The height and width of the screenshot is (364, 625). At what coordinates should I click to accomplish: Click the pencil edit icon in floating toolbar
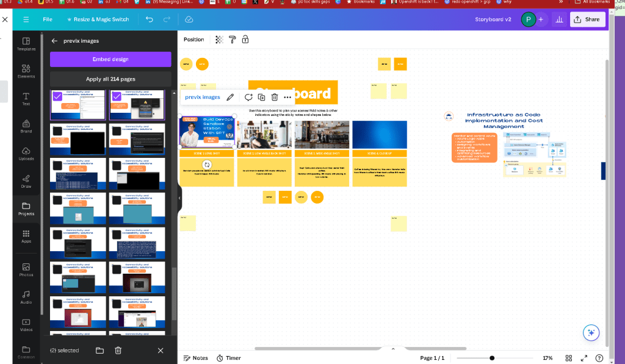tap(230, 97)
